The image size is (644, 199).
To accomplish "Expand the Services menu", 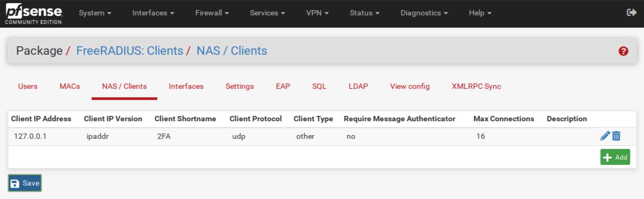I will pos(267,13).
